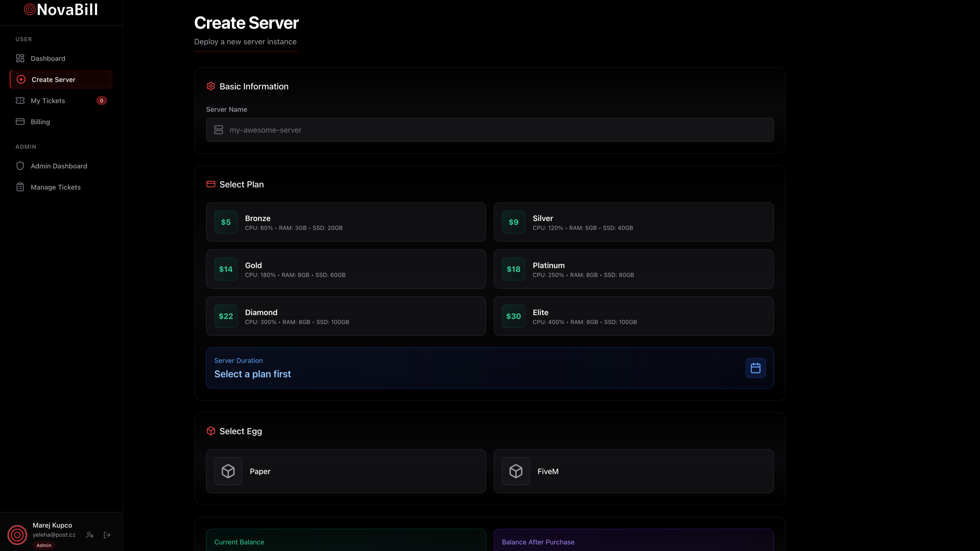Click the user avatar circle icon

tap(17, 535)
